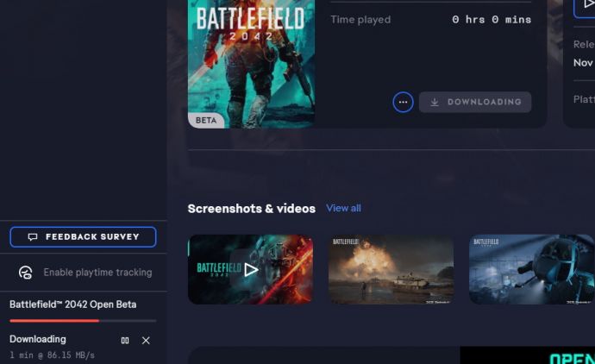Click the BETA badge on cover
Image resolution: width=595 pixels, height=364 pixels.
206,121
